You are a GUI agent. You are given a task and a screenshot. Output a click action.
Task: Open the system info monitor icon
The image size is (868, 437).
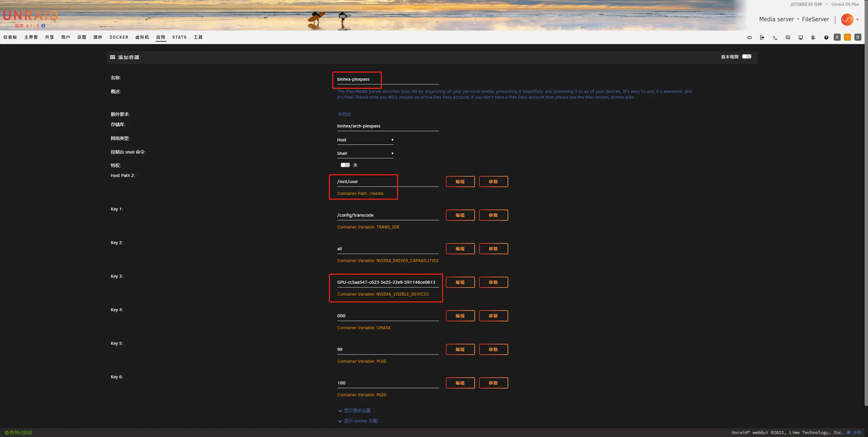coord(801,37)
